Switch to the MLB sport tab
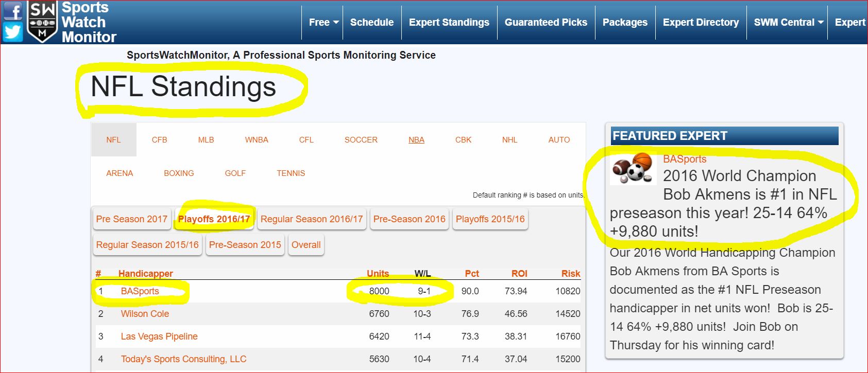Image resolution: width=868 pixels, height=373 pixels. click(206, 139)
